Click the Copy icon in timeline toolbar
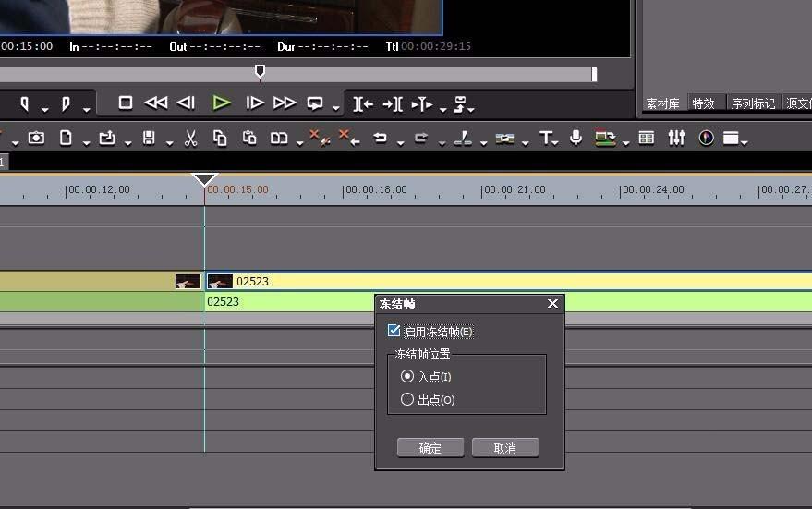812x509 pixels. (x=219, y=138)
